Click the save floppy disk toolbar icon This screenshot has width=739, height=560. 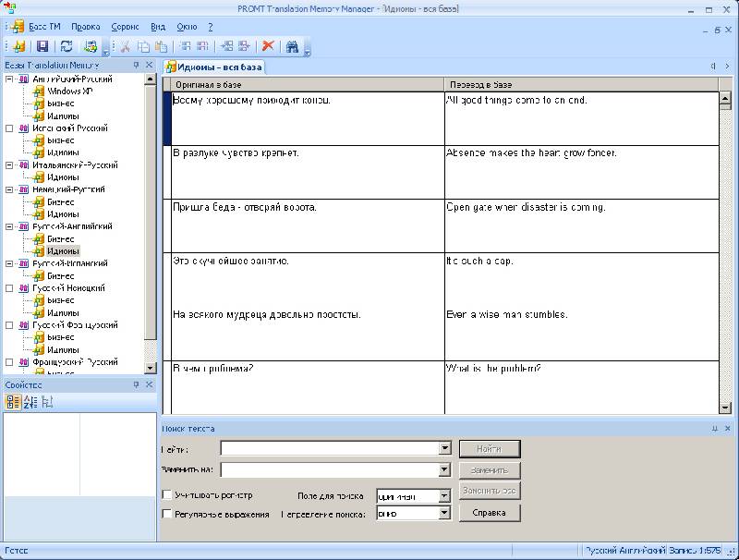pos(42,46)
